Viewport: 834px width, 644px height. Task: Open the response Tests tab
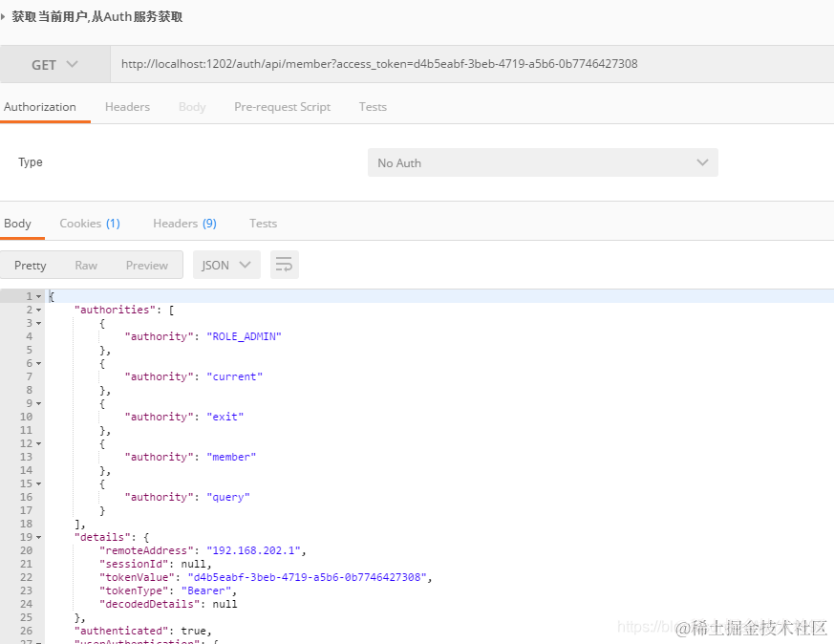pos(264,224)
